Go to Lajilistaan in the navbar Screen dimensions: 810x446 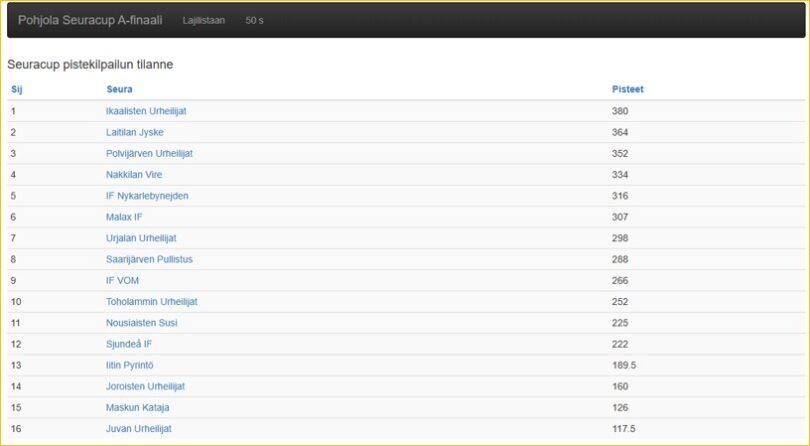click(x=204, y=21)
